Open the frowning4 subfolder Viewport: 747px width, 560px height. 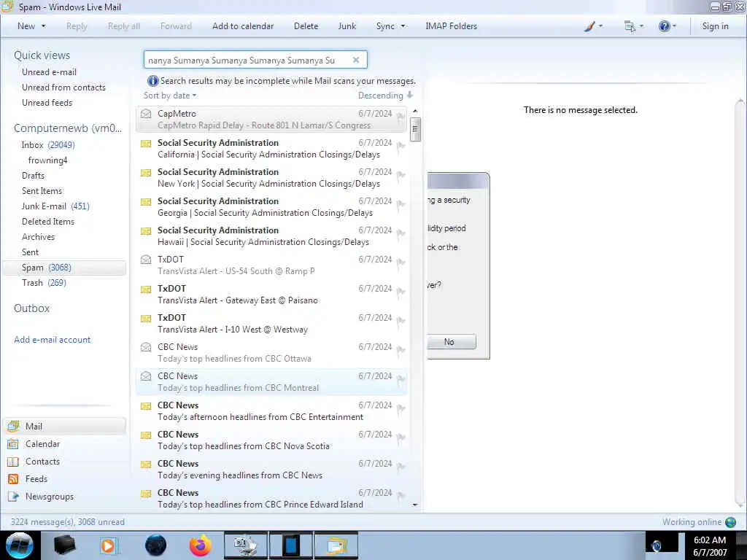pyautogui.click(x=47, y=160)
